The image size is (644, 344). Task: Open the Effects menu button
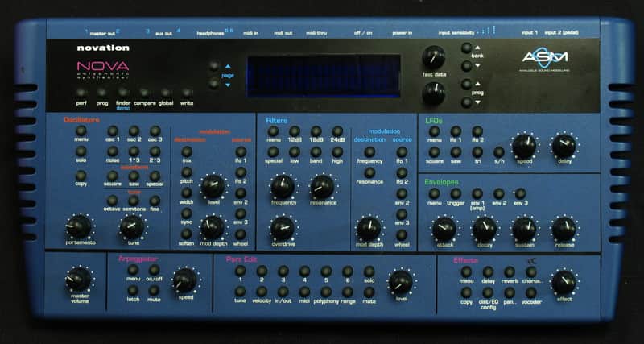(x=466, y=271)
